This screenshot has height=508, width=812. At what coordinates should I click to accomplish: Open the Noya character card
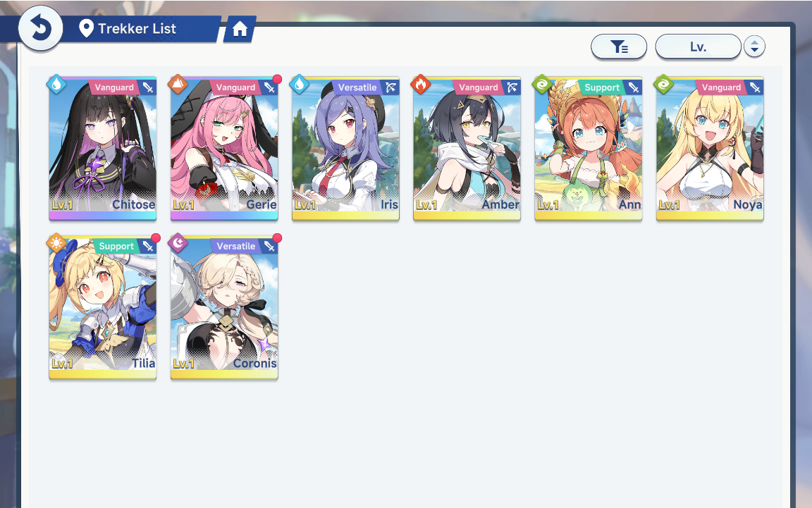click(x=710, y=149)
